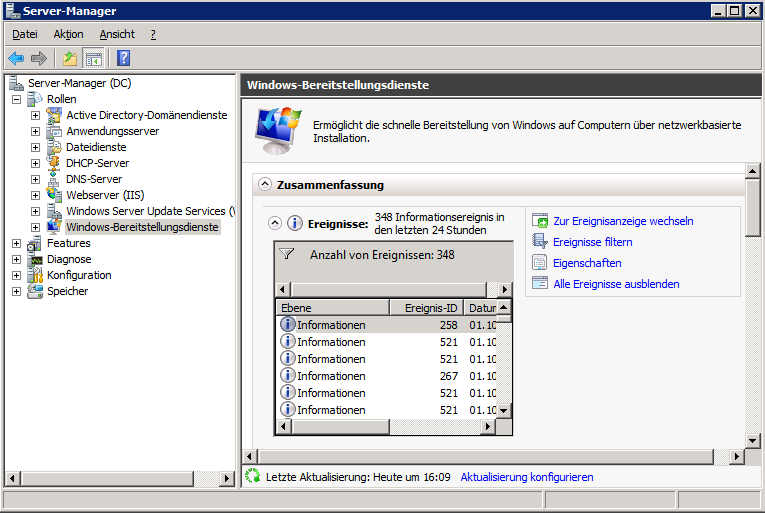The height and width of the screenshot is (513, 765).
Task: Click the Anwendungsserver role icon
Action: click(54, 131)
